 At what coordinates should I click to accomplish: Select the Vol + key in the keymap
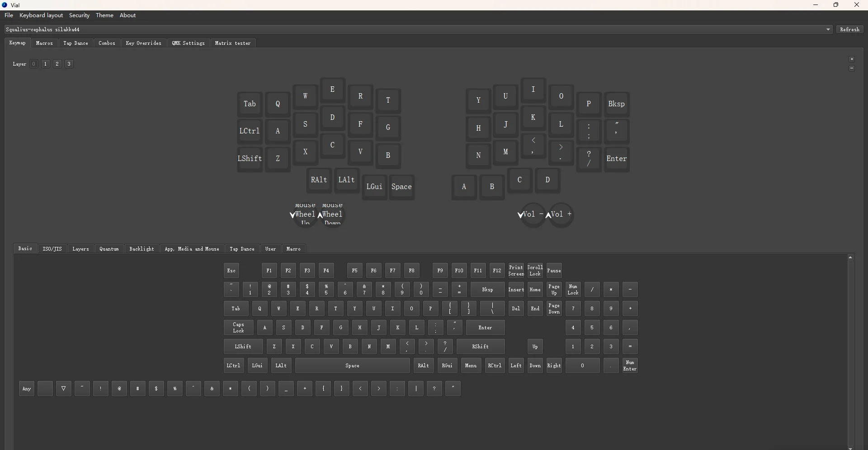(561, 215)
